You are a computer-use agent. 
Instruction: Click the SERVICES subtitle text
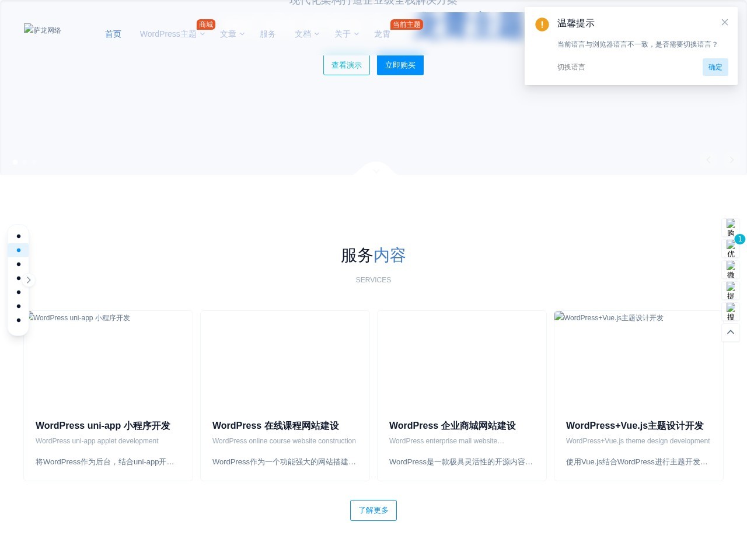(373, 280)
